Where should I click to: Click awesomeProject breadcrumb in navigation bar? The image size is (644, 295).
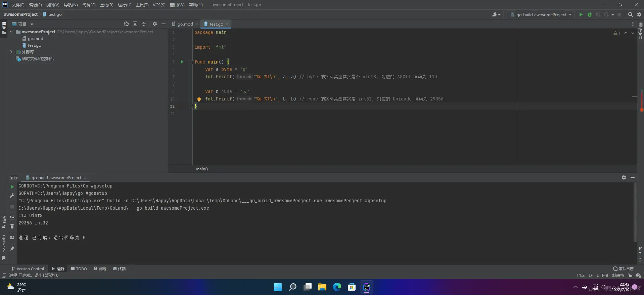tap(21, 14)
